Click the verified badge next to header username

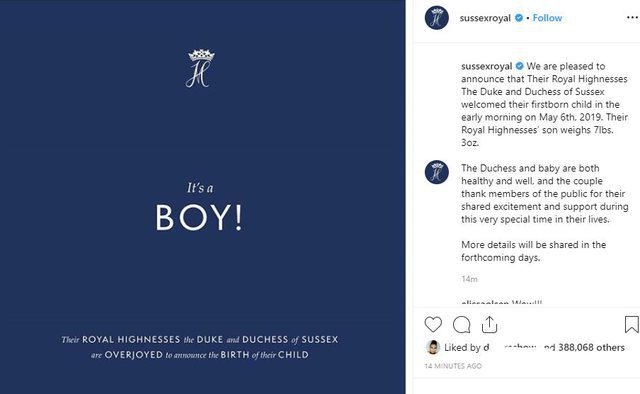point(519,18)
